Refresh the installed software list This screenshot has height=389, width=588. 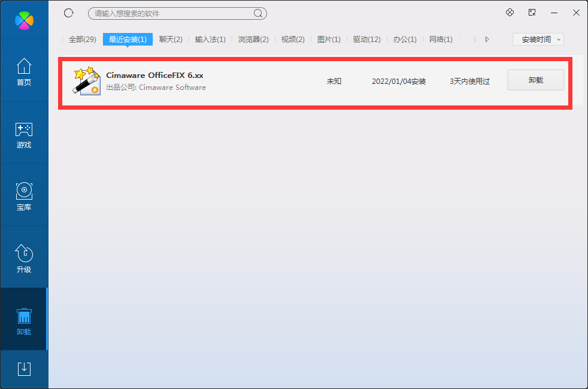click(x=68, y=13)
